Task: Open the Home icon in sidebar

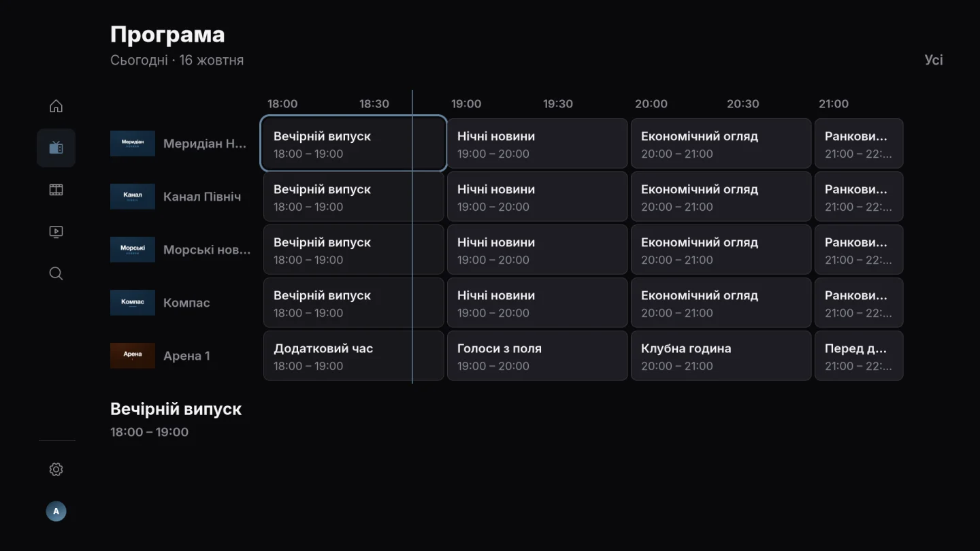Action: (x=56, y=106)
